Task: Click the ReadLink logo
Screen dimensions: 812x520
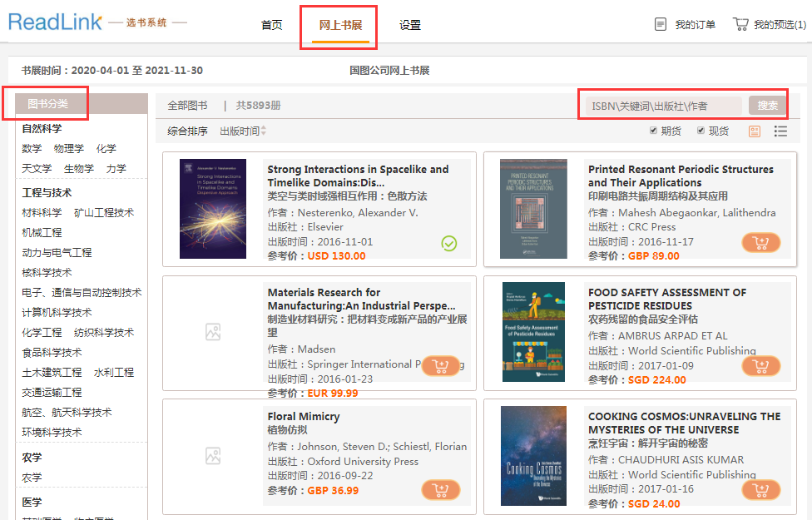Action: pyautogui.click(x=55, y=22)
